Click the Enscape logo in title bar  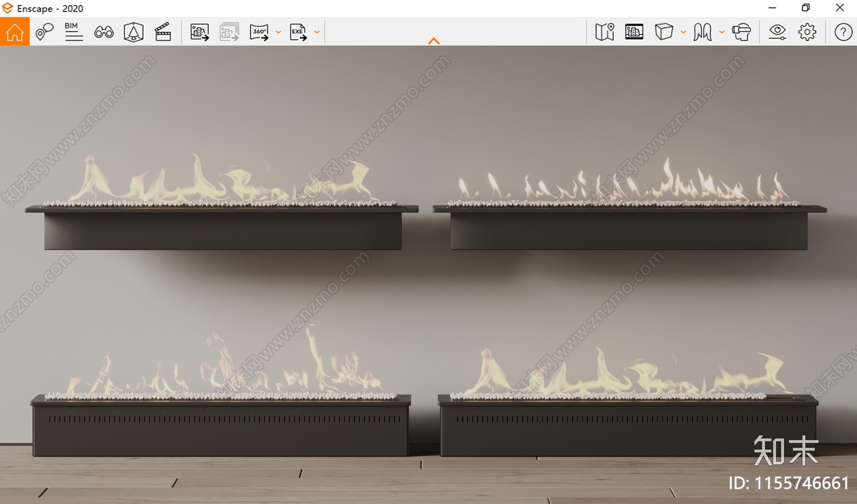(7, 9)
